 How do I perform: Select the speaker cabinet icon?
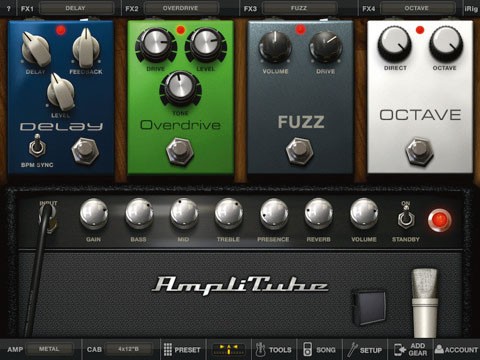click(x=369, y=308)
